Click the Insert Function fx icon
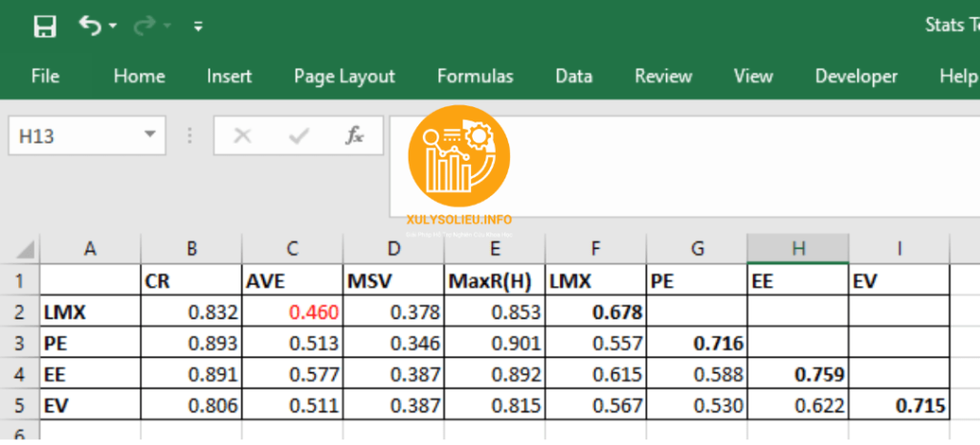Image resolution: width=980 pixels, height=445 pixels. tap(354, 135)
